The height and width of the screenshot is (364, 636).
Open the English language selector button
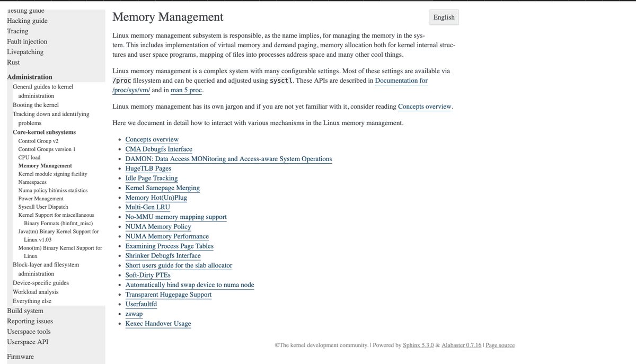444,17
